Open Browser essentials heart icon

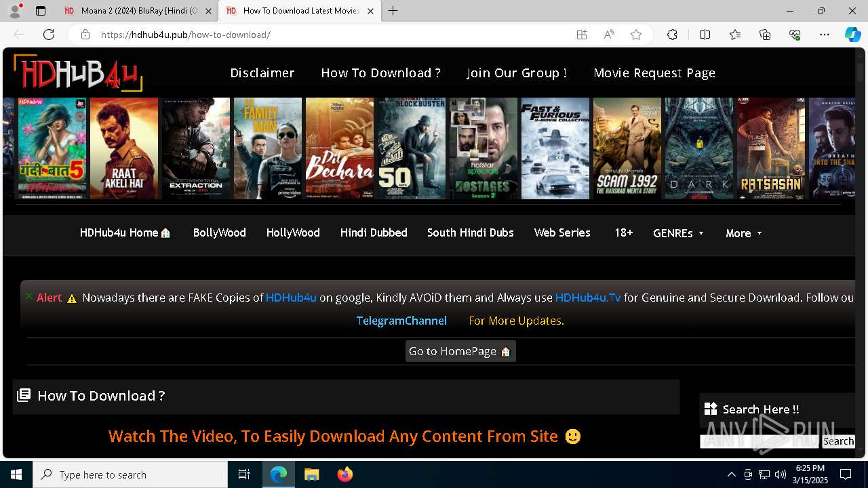coord(795,35)
